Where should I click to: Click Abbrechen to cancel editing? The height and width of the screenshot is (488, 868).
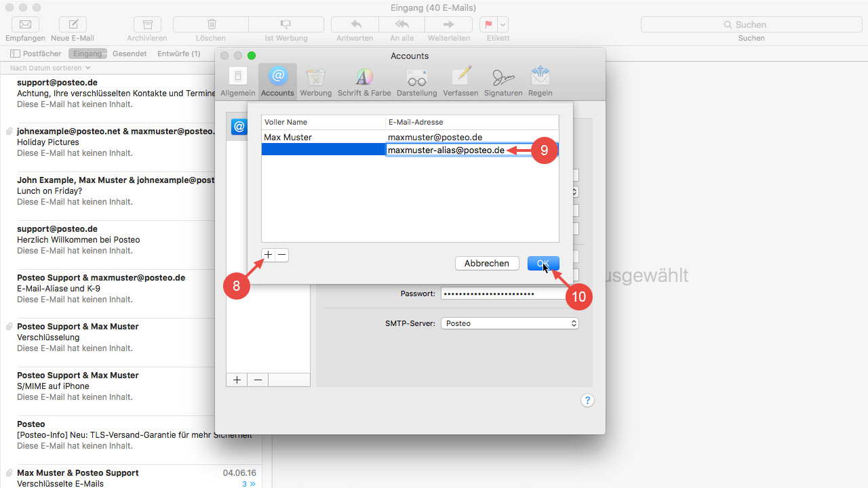point(486,263)
